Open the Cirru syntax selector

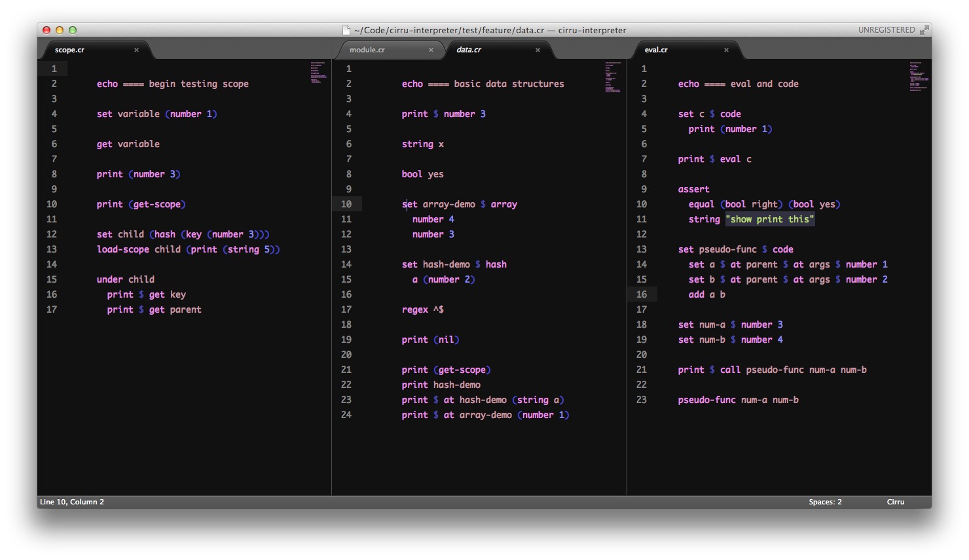point(896,502)
